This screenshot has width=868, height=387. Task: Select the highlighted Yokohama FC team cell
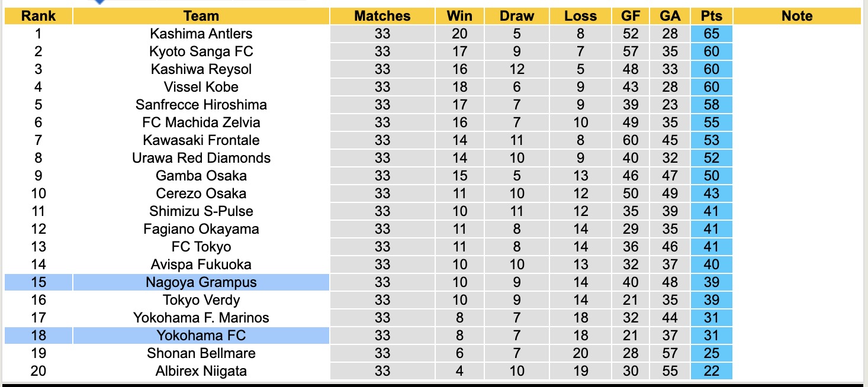[201, 336]
